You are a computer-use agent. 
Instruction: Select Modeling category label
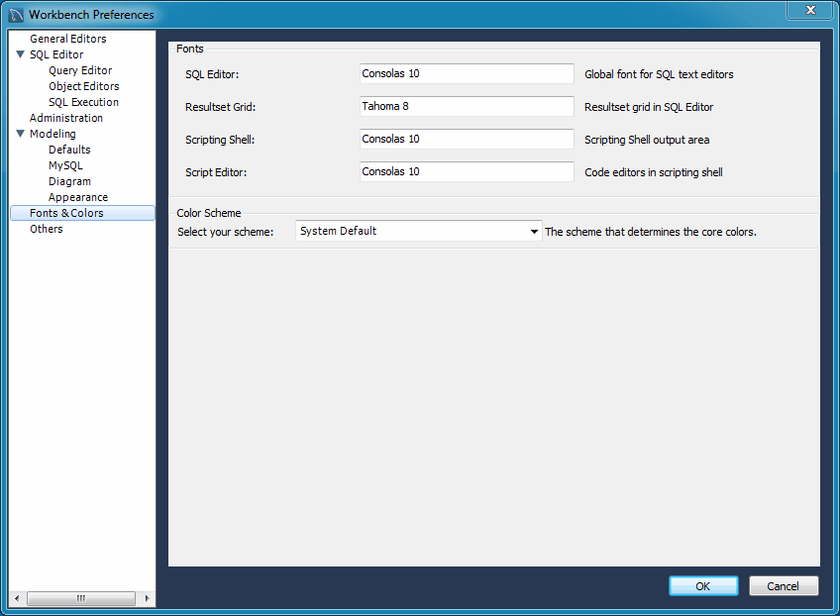[x=52, y=134]
